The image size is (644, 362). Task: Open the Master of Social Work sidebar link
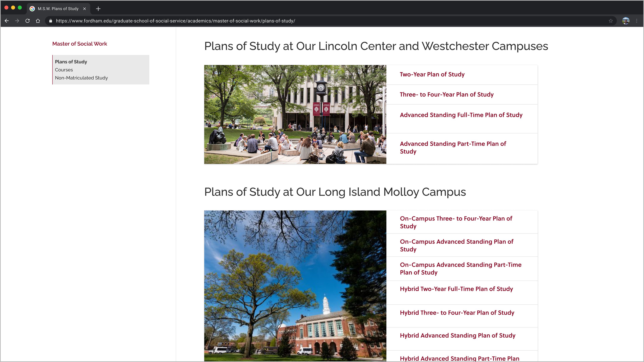[79, 44]
